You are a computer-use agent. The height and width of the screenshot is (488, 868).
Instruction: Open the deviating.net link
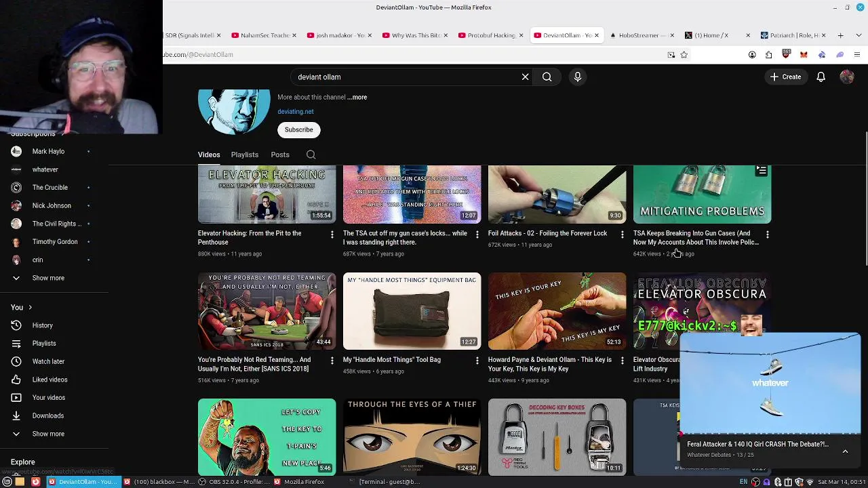(x=295, y=111)
